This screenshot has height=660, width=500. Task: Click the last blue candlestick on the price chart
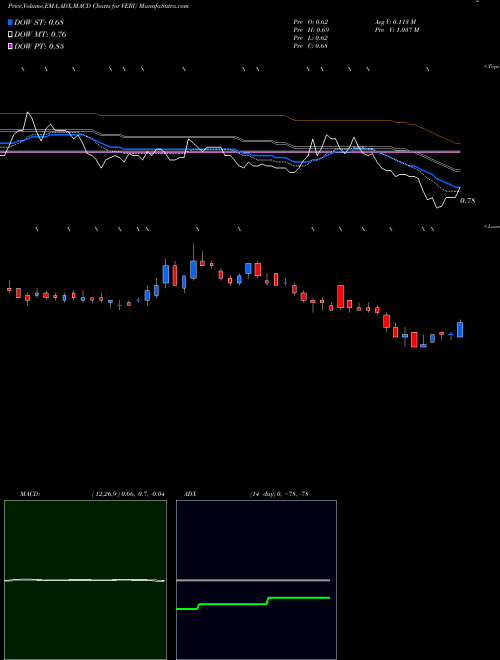click(460, 330)
